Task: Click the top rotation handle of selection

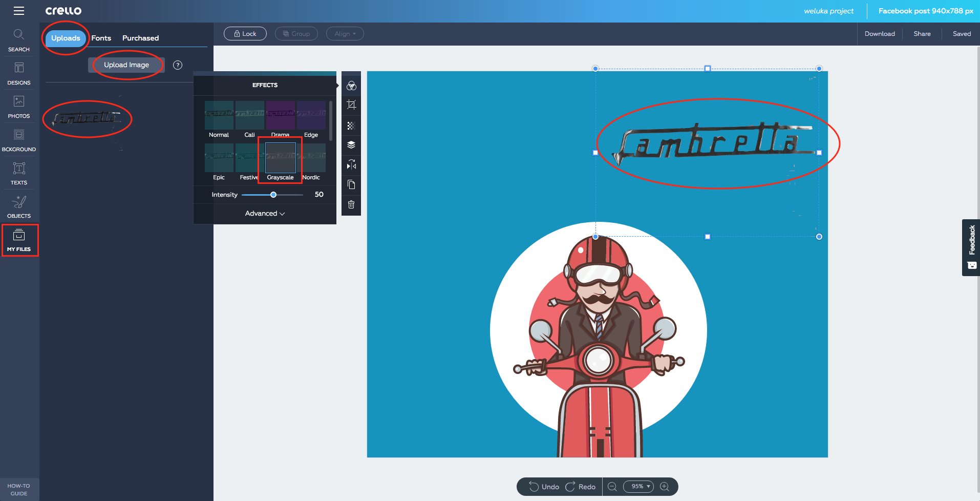Action: coord(708,69)
